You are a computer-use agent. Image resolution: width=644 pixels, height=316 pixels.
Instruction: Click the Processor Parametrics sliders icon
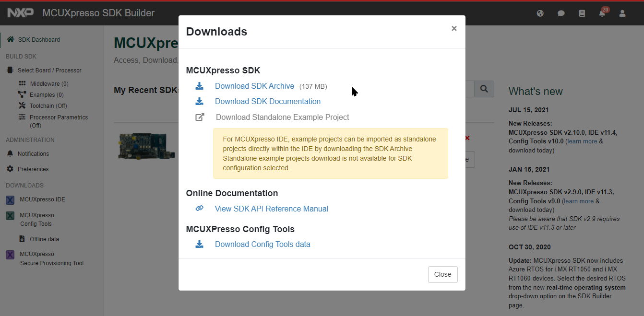(x=22, y=117)
